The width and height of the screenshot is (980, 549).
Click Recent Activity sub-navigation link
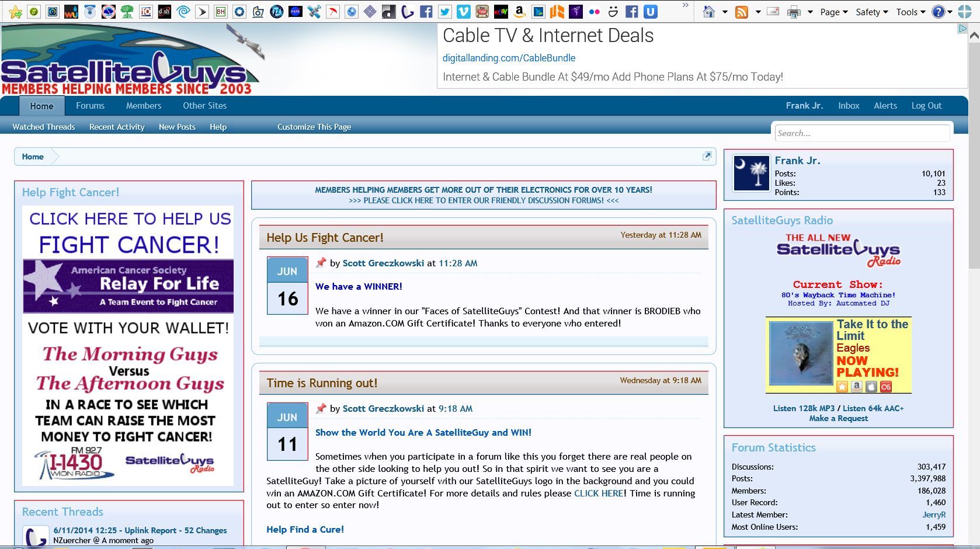pos(117,127)
